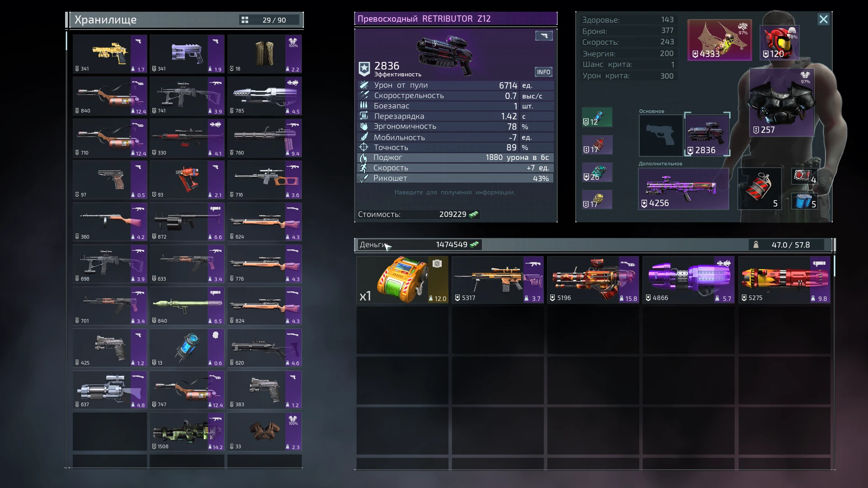Click the blue canister item rated 13
868x488 pixels.
pyautogui.click(x=187, y=348)
